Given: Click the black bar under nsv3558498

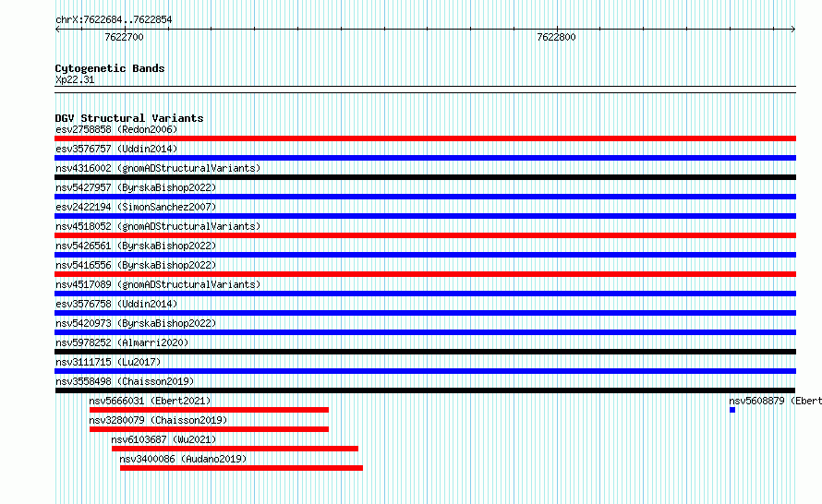Looking at the screenshot, I should [425, 390].
